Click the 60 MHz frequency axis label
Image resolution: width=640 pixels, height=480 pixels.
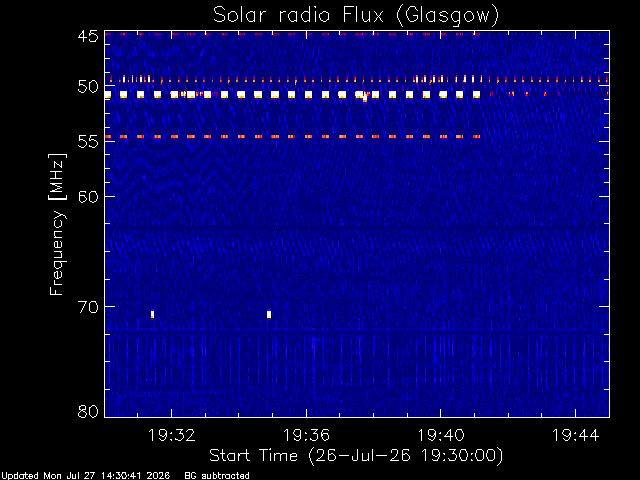coord(88,196)
